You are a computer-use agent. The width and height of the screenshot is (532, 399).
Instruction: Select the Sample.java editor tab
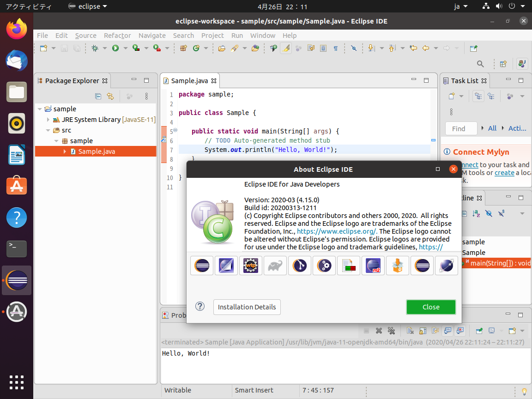[189, 81]
